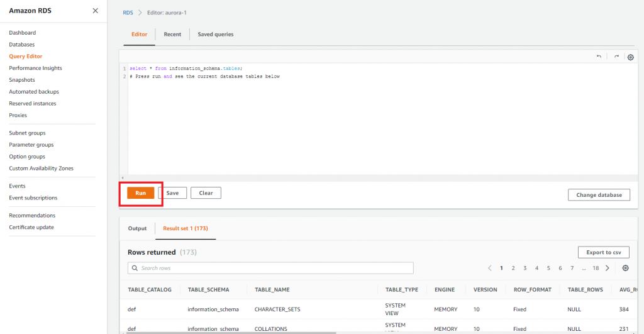Go to results page 4
This screenshot has height=334, width=644.
tap(536, 268)
